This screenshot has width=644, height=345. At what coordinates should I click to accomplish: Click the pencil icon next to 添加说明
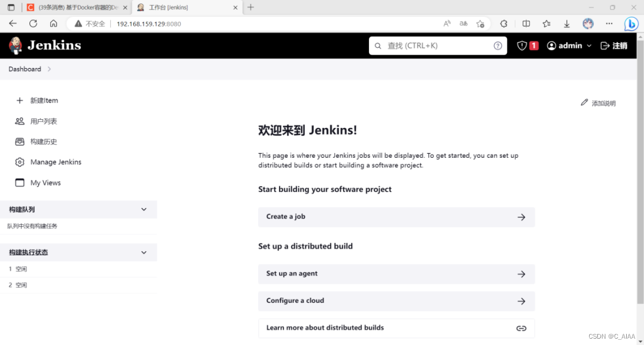coord(584,103)
